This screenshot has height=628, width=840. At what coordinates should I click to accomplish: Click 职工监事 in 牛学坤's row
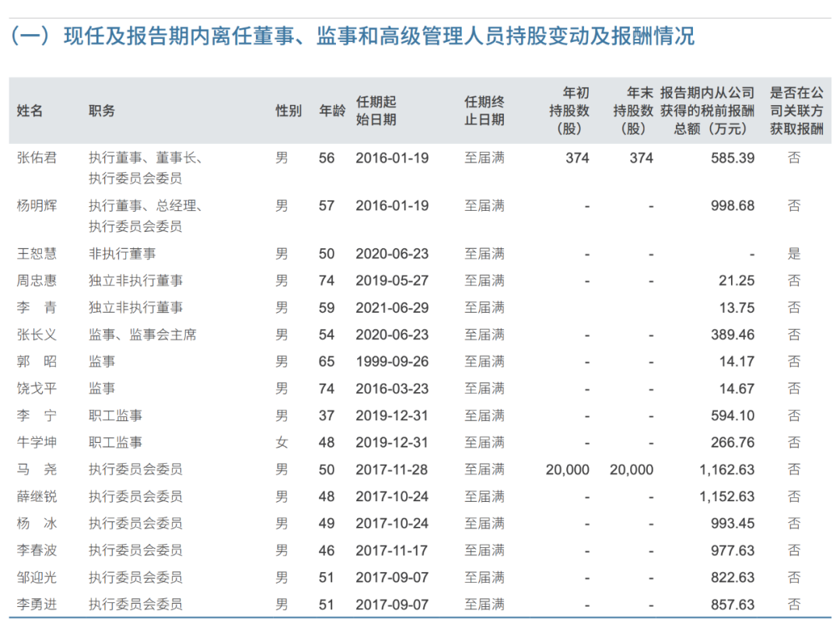(115, 443)
